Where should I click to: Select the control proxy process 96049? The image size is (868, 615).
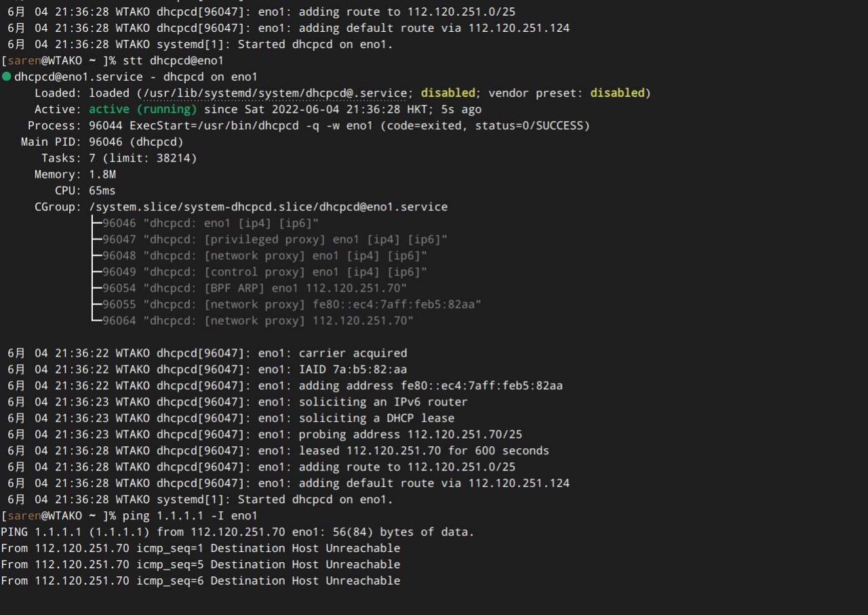tap(264, 272)
